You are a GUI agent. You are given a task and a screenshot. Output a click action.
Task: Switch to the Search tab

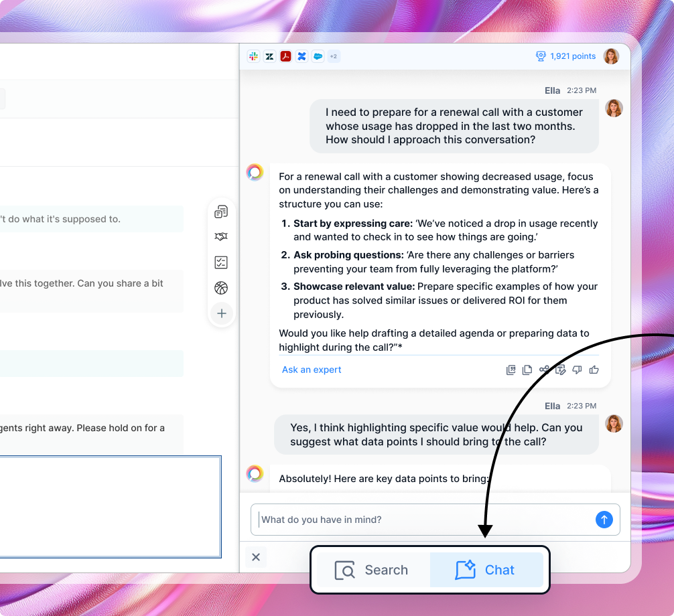pyautogui.click(x=372, y=570)
